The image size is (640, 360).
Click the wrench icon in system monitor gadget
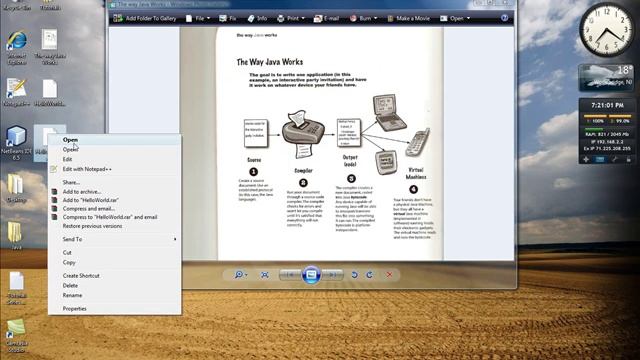615,160
